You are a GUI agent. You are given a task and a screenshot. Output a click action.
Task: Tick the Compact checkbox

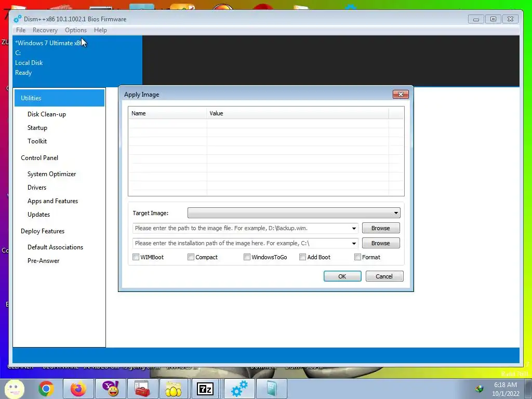click(191, 257)
